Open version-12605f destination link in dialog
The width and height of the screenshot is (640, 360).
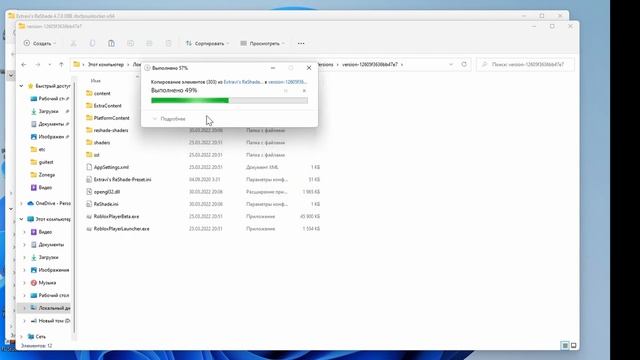[287, 82]
